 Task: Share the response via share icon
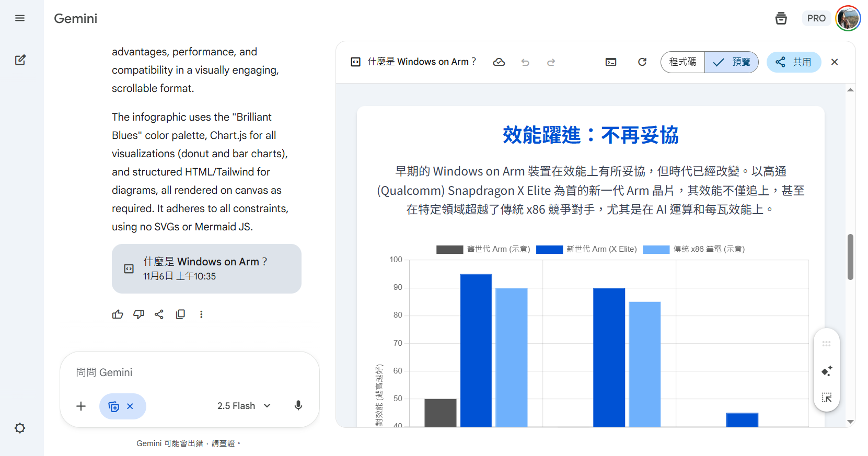click(x=159, y=314)
